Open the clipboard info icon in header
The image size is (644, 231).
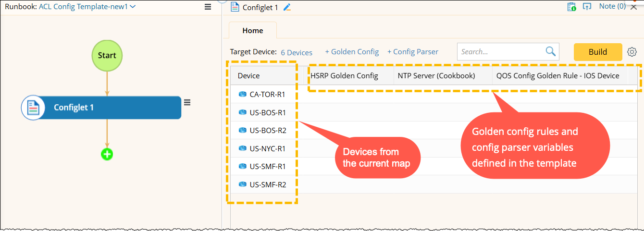pos(571,7)
